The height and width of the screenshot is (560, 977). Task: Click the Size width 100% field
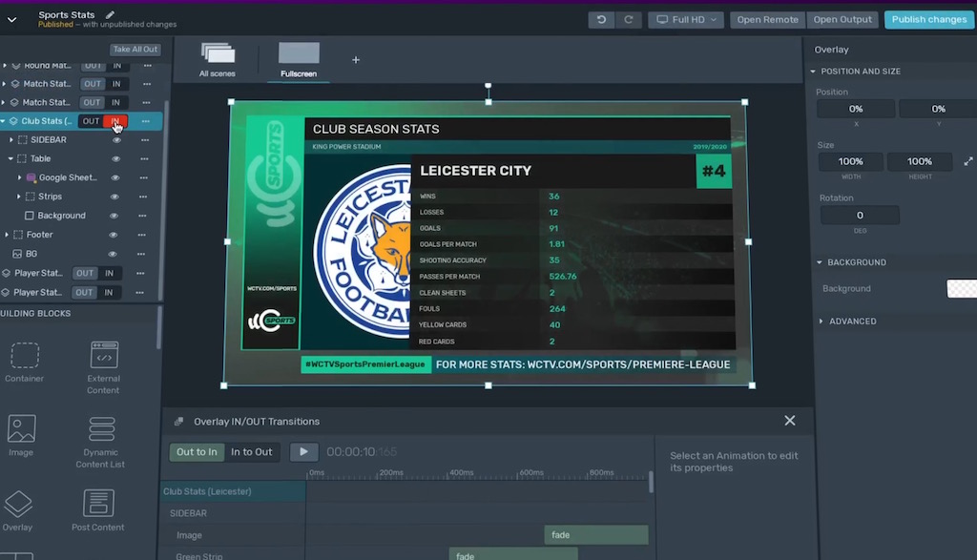(850, 161)
